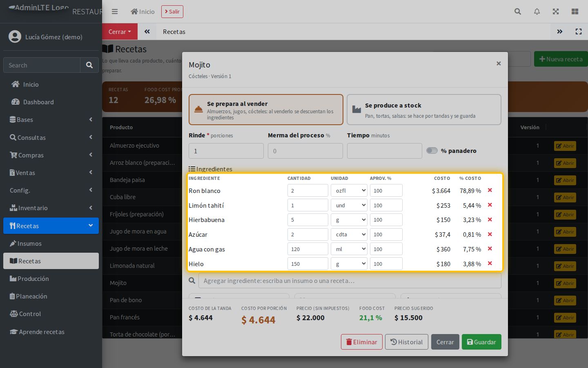The image size is (588, 368).
Task: Toggle the sidebar hamburger menu icon
Action: [115, 11]
